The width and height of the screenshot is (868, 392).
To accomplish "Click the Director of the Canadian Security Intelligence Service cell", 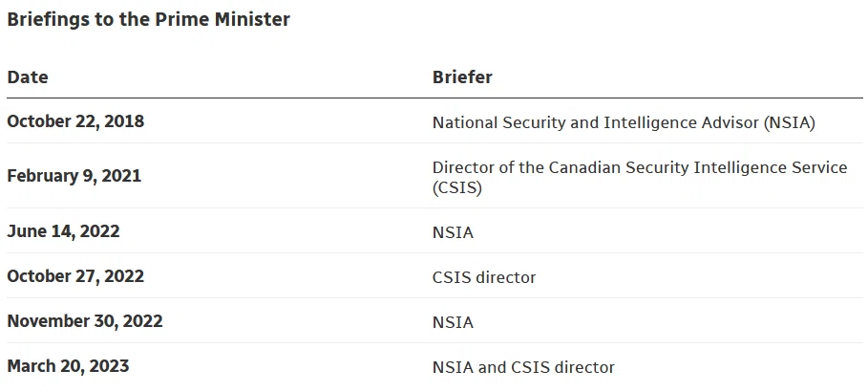I will [x=640, y=178].
